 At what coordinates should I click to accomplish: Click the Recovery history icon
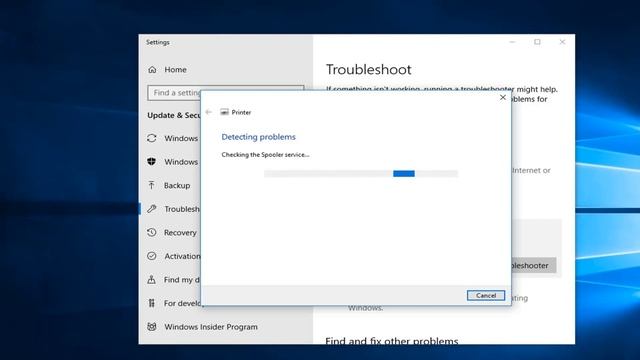[x=152, y=232]
